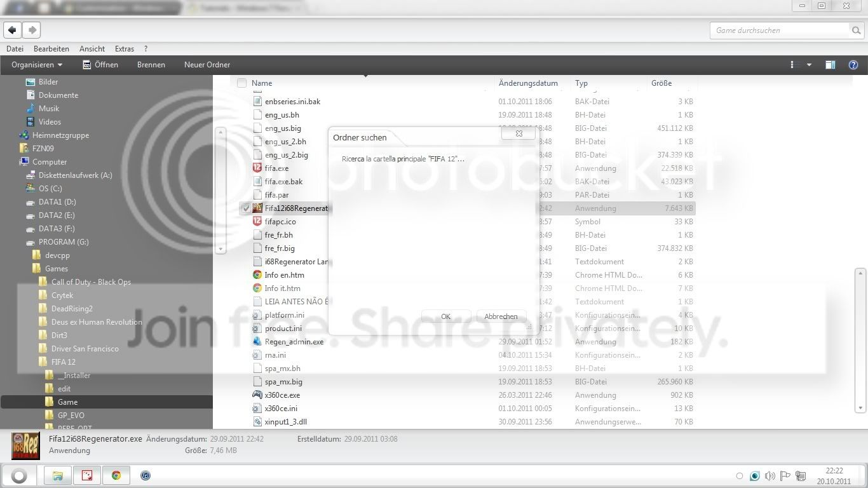Viewport: 868px width, 488px height.
Task: Uncheck the Fifa12i68Regenerator file checkbox
Action: pos(246,208)
